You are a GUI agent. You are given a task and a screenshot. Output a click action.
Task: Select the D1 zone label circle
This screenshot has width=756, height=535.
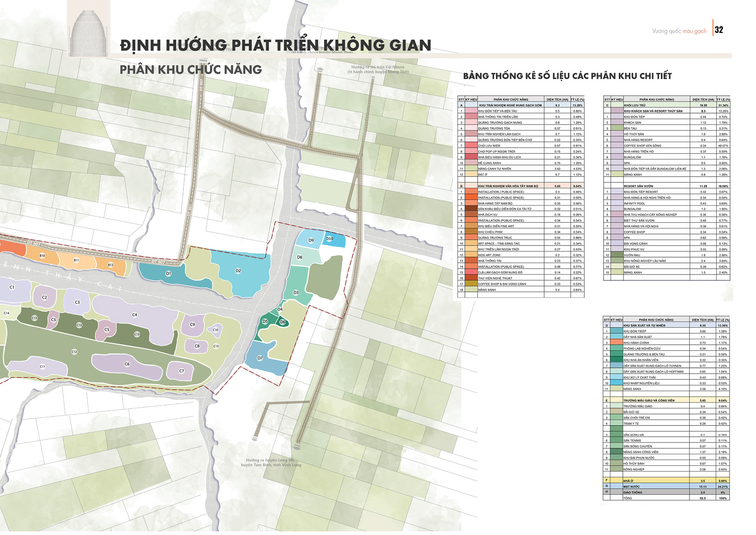click(169, 273)
